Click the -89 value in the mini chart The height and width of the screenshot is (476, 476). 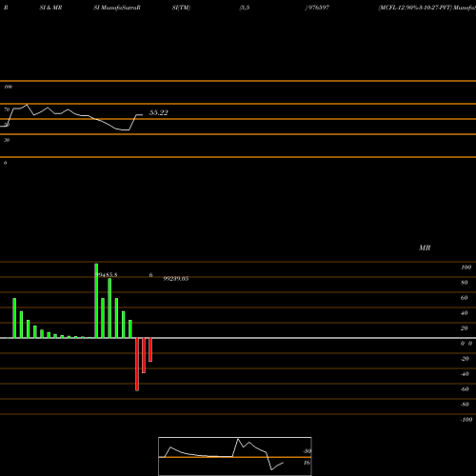pos(307,451)
